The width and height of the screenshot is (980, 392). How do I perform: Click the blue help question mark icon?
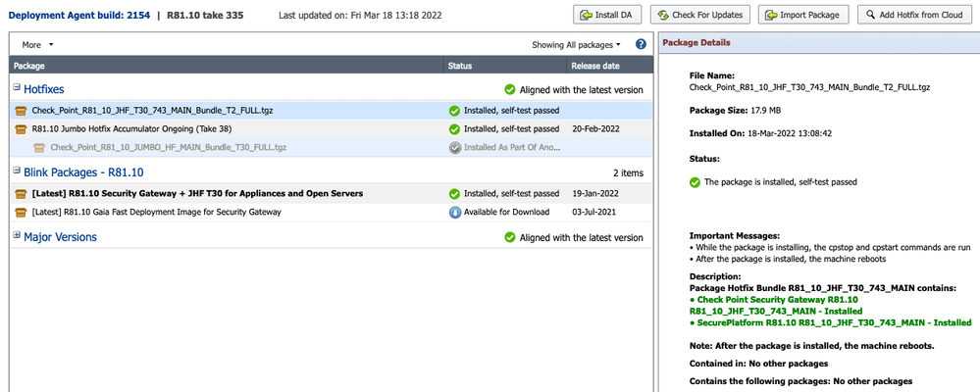641,44
